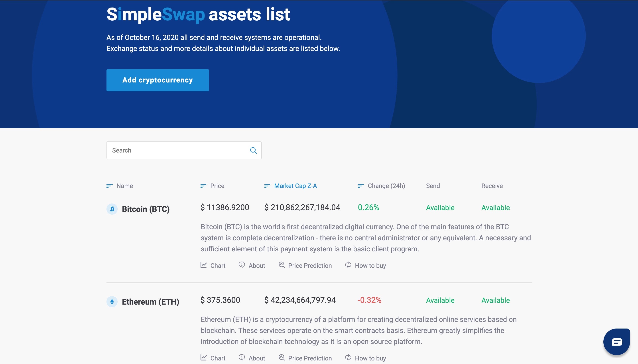Image resolution: width=638 pixels, height=364 pixels.
Task: Click Available under Send for Bitcoin
Action: [440, 207]
